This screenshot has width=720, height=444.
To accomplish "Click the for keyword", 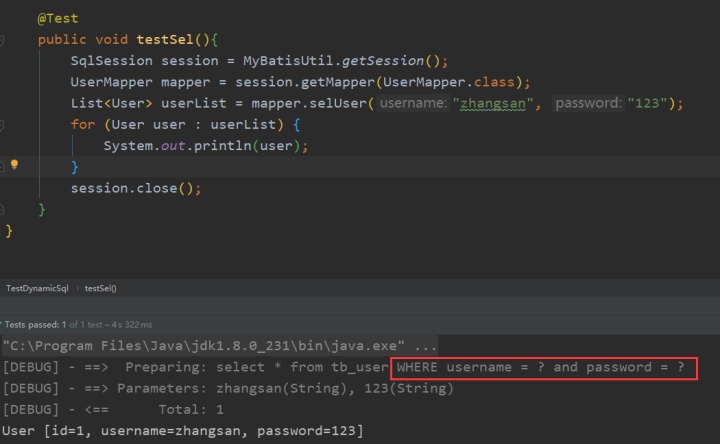I will coord(83,124).
